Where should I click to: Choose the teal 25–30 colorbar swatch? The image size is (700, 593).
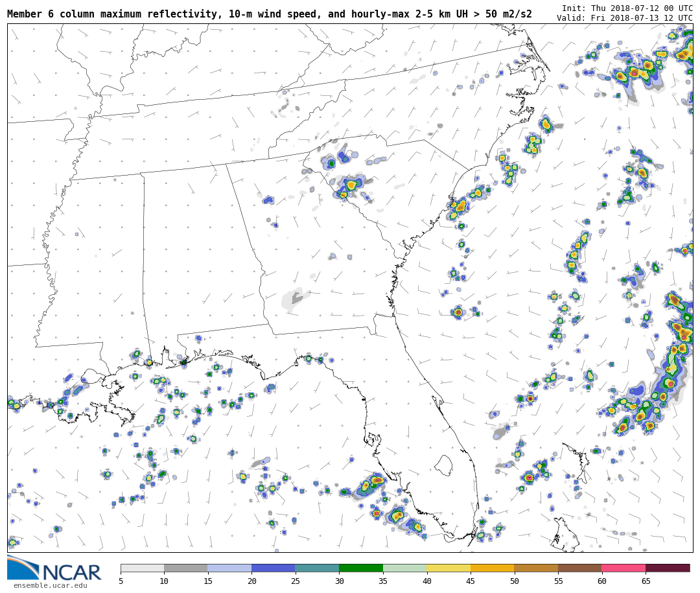pos(317,568)
